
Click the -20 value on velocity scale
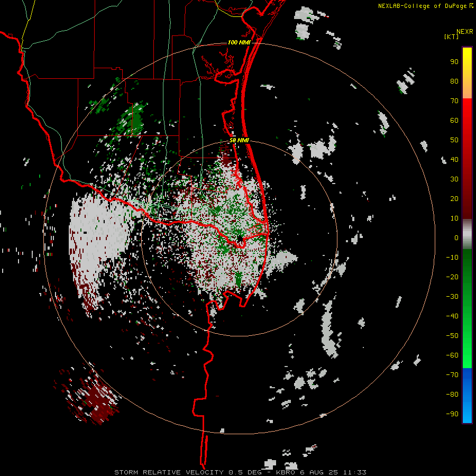point(452,277)
